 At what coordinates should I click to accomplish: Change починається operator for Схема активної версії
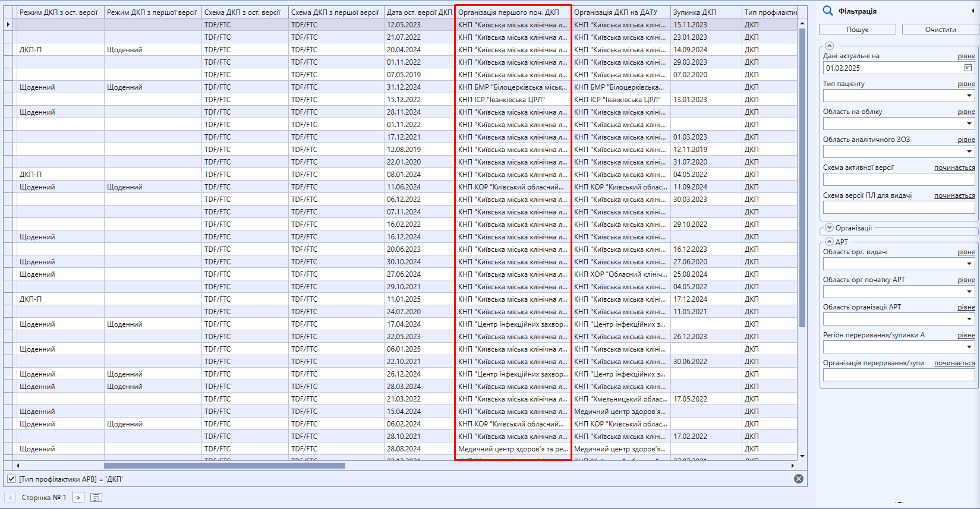tap(954, 167)
